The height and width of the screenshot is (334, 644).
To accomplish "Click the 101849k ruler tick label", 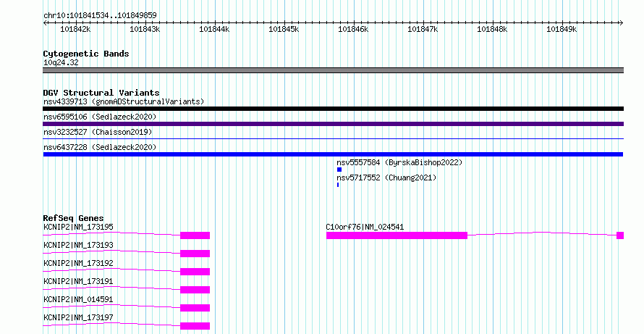I will coord(562,29).
